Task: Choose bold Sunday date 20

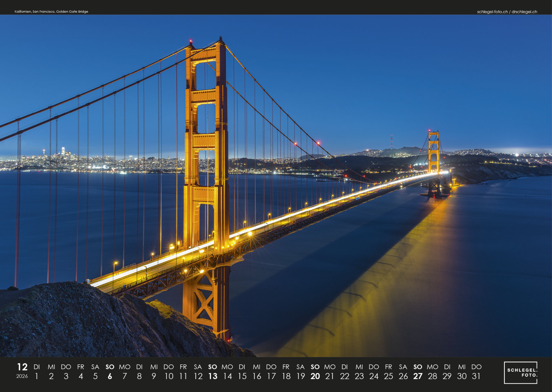Action: 315,376
